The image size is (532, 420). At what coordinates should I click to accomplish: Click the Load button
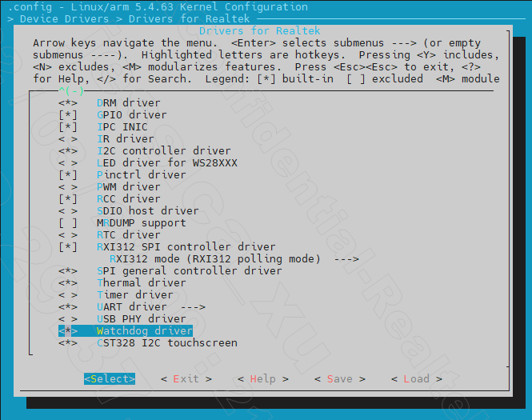coord(416,379)
